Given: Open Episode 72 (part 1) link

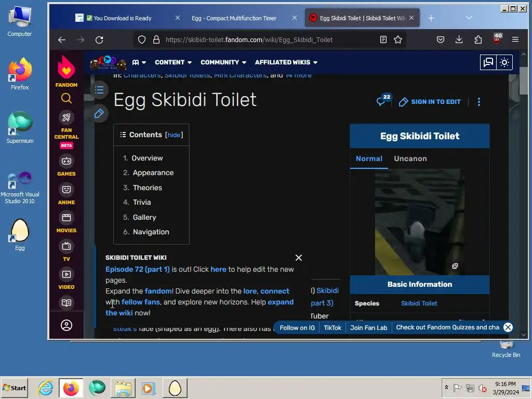Looking at the screenshot, I should click(x=137, y=270).
